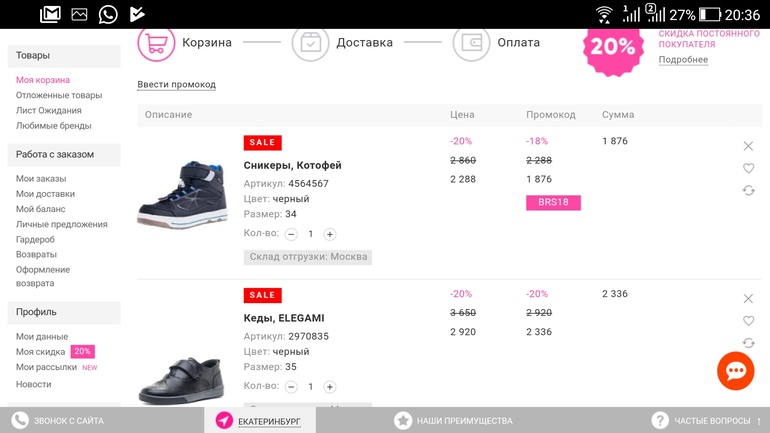Click the Подробнее discount link
Screen dimensions: 770x433
683,60
